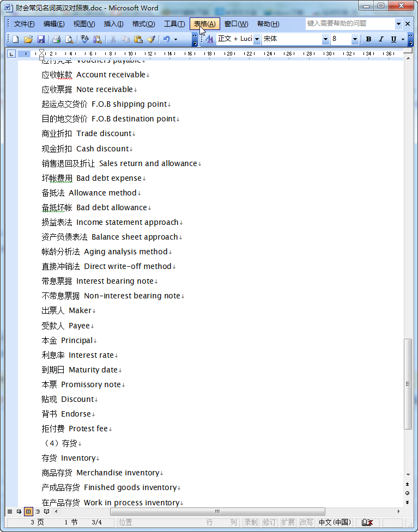Click the New blank document icon
The image size is (418, 532).
(16, 39)
